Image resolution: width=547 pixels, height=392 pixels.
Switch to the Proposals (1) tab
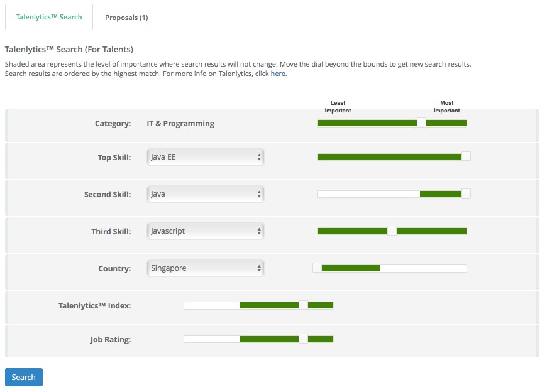[x=126, y=18]
